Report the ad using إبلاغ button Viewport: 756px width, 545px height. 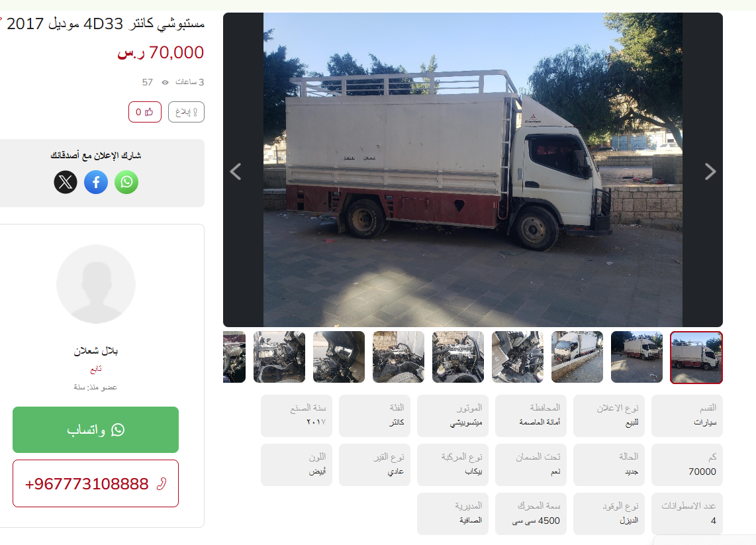point(186,112)
